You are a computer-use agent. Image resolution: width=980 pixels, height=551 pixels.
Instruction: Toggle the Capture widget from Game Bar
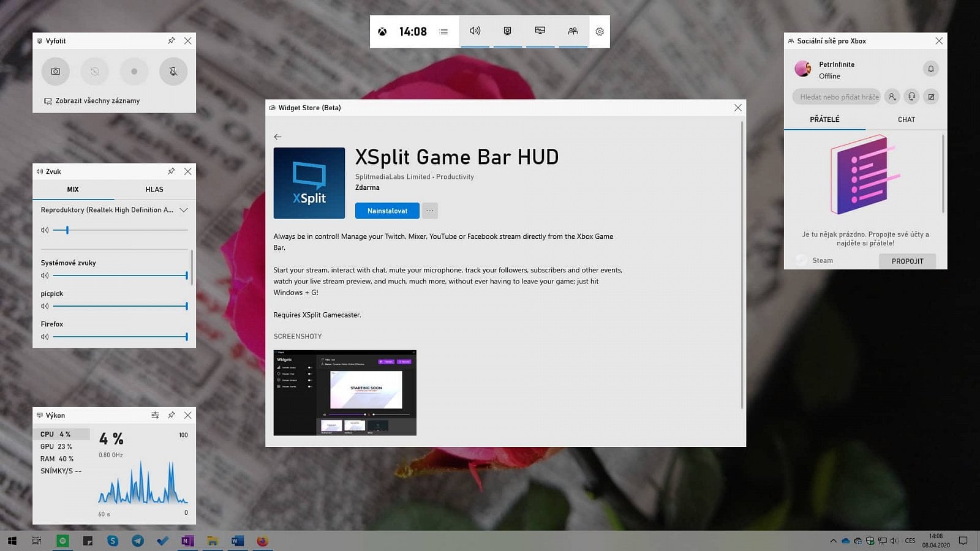(x=507, y=31)
